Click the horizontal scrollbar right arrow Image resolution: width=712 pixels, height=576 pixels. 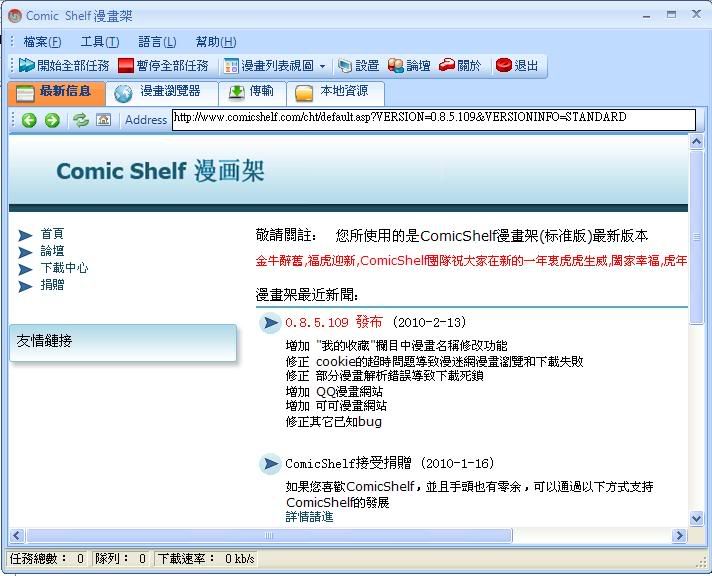(x=680, y=536)
